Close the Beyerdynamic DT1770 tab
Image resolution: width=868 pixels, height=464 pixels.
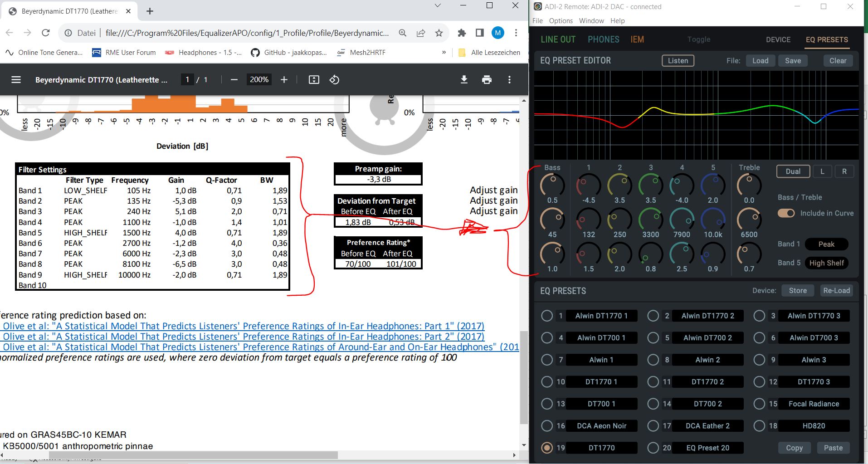[x=129, y=11]
